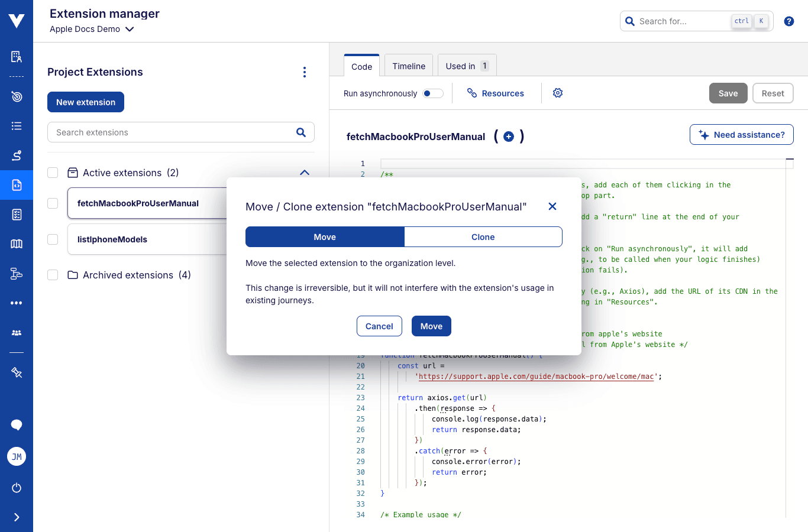Viewport: 808px width, 532px height.
Task: Select the Clone tab in the dialog
Action: (x=483, y=237)
